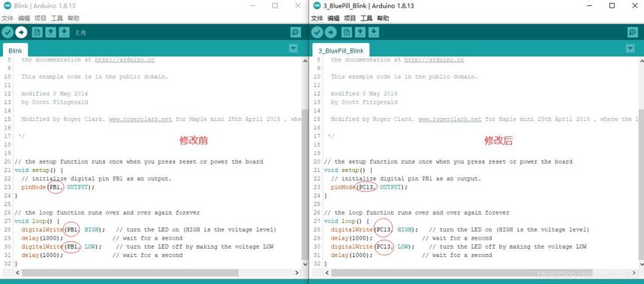Viewport: 644px width, 284px height.
Task: Click Verify icon in Blink window
Action: pyautogui.click(x=8, y=32)
